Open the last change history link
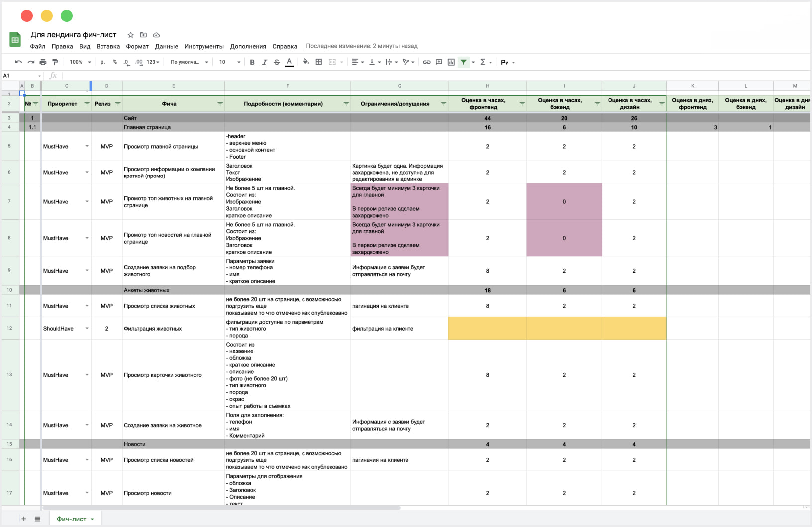Viewport: 812px width, 527px height. click(362, 46)
